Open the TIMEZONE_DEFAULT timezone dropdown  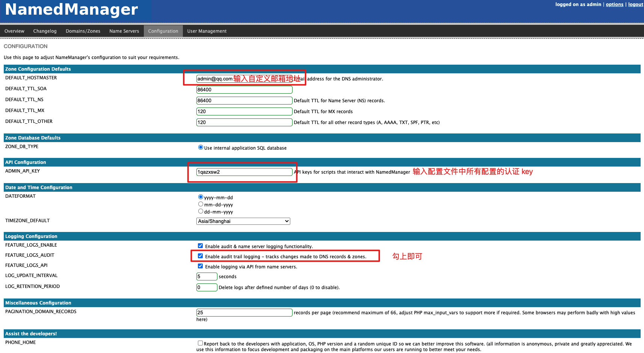(x=243, y=221)
